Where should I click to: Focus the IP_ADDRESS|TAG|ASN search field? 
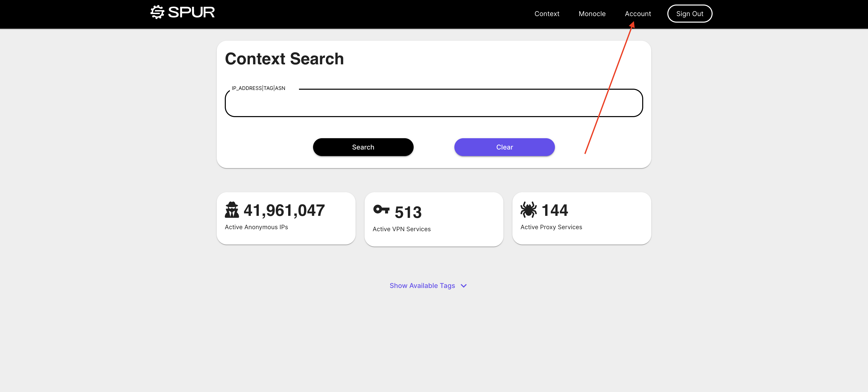[x=433, y=103]
